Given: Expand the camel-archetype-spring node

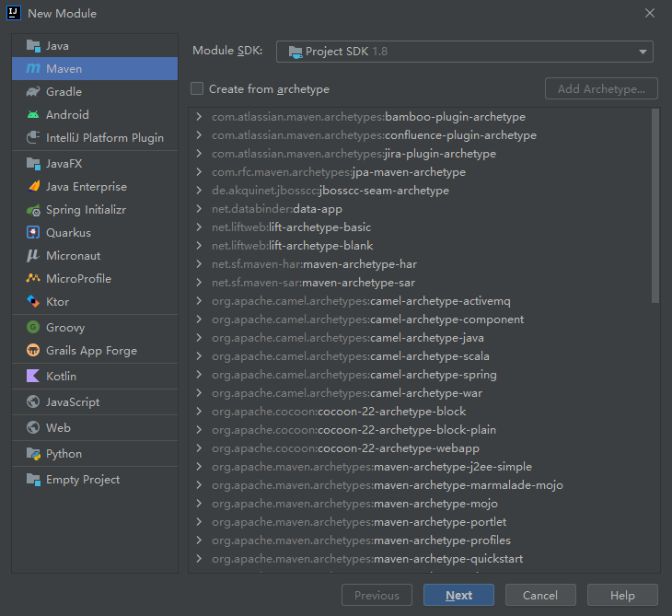Looking at the screenshot, I should pyautogui.click(x=199, y=375).
